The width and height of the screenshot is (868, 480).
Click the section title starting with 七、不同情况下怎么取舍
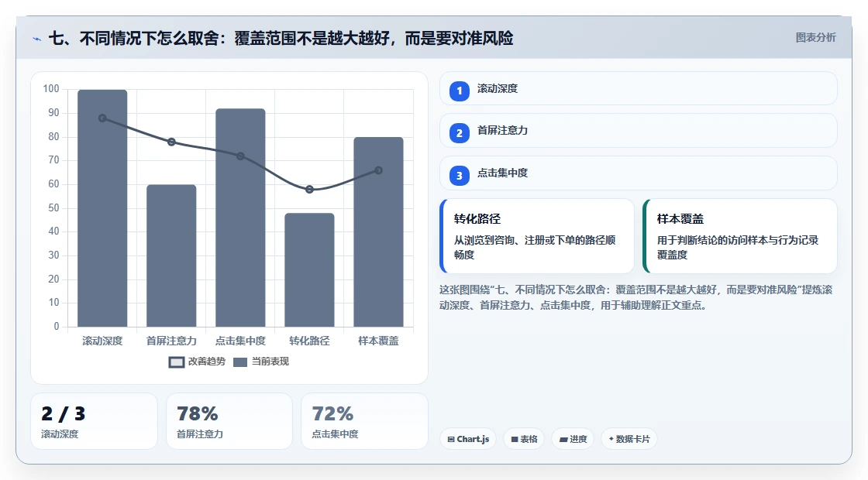click(281, 38)
